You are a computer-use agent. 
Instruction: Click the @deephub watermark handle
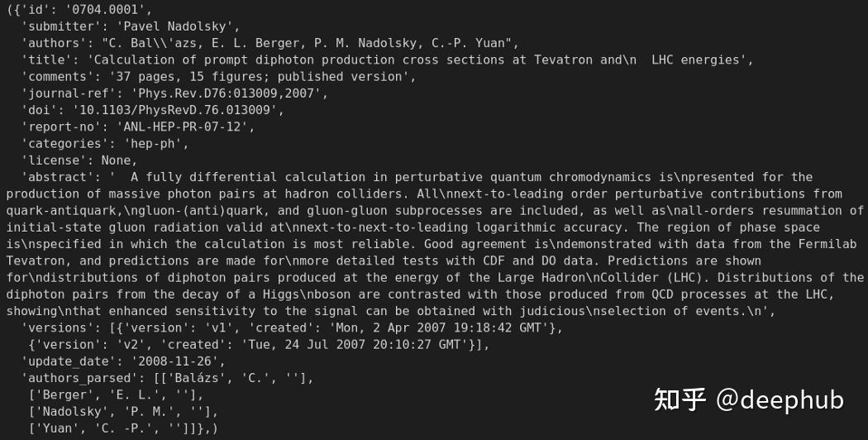(x=780, y=400)
